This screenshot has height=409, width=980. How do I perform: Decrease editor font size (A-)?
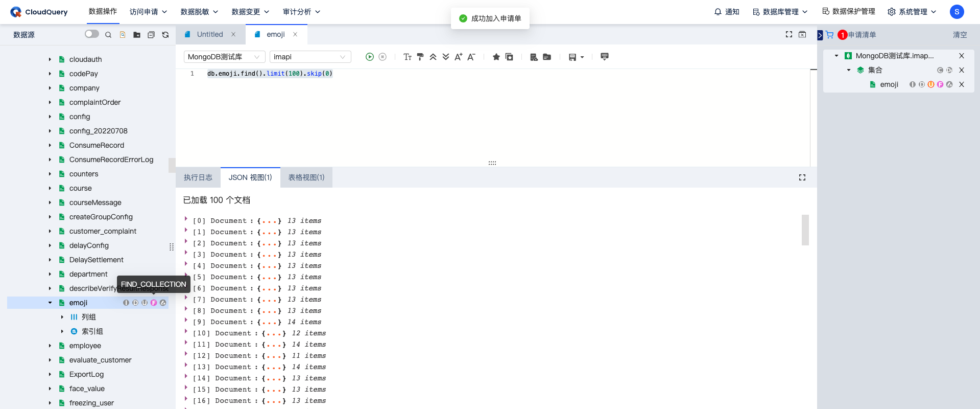[471, 57]
